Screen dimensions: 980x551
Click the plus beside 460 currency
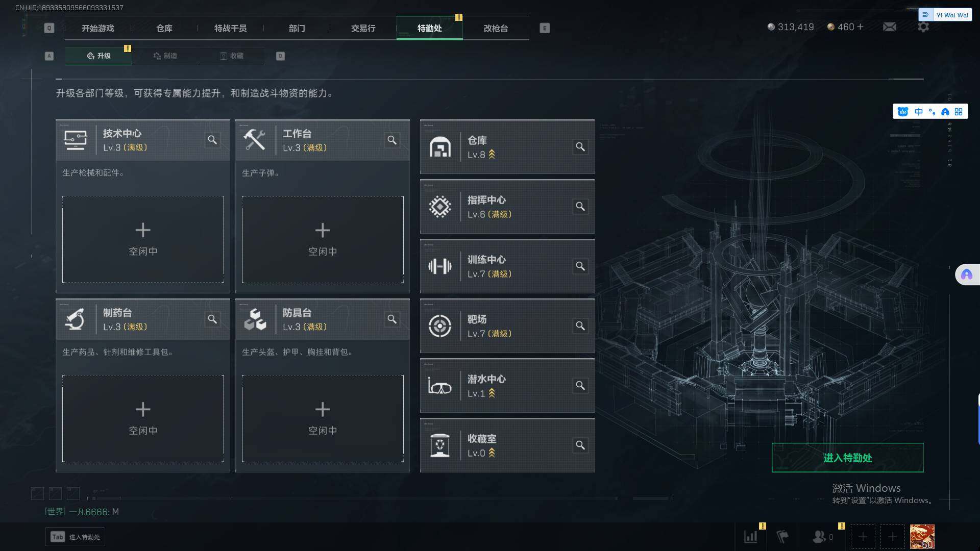[x=860, y=27]
